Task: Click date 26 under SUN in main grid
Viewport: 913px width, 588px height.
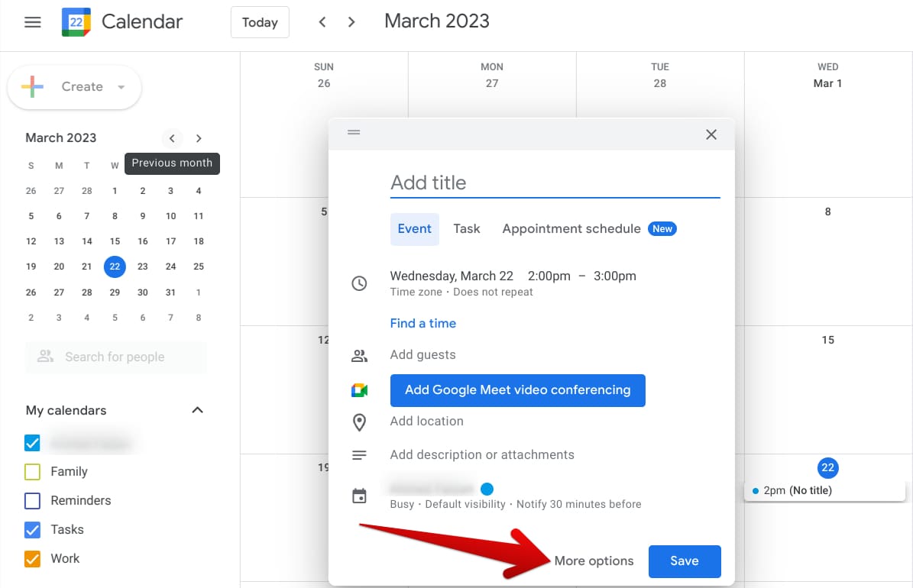Action: tap(324, 84)
